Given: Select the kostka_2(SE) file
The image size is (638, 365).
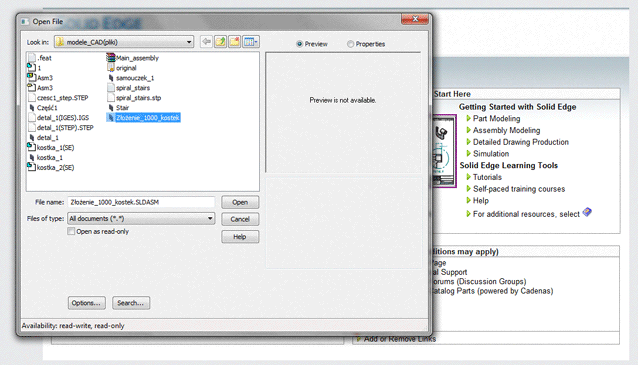Looking at the screenshot, I should (51, 167).
